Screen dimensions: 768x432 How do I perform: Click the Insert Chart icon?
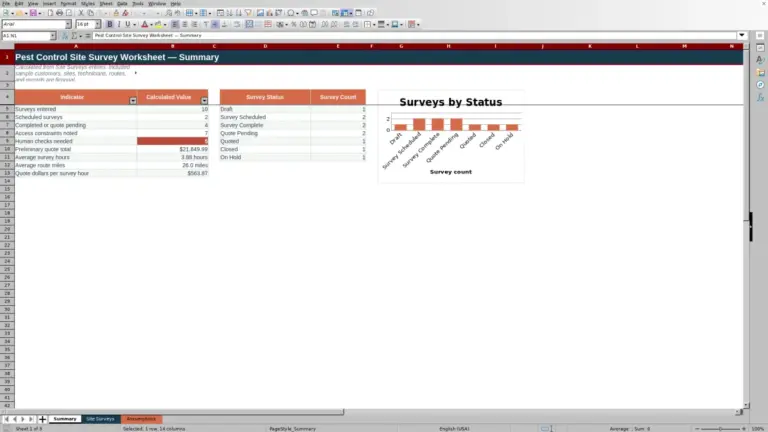click(x=269, y=13)
